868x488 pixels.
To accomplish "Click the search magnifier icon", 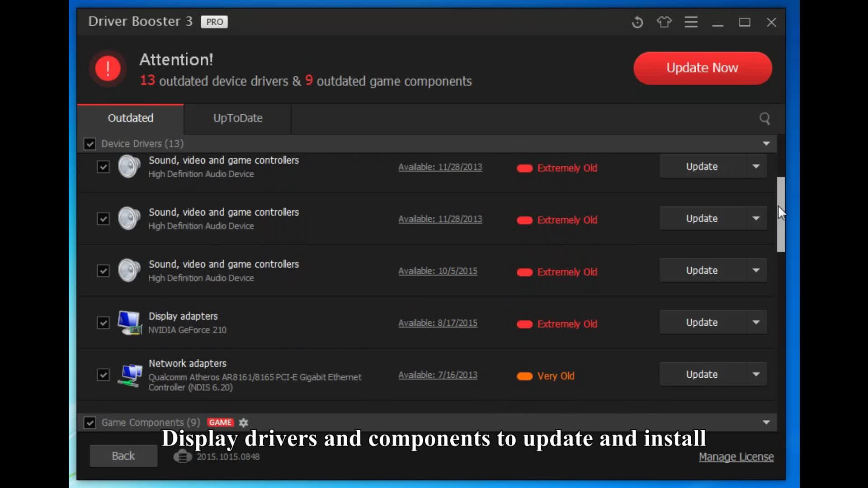I will click(764, 119).
